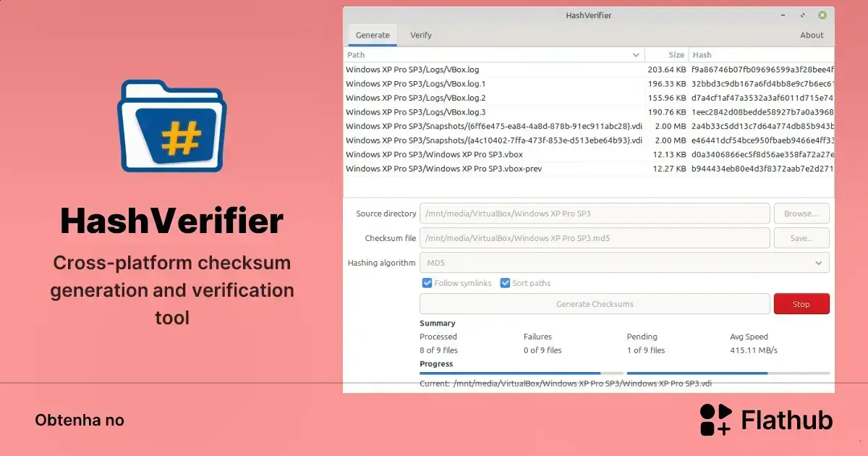Click the 12.13 KB size cell
The height and width of the screenshot is (456, 868).
click(669, 155)
